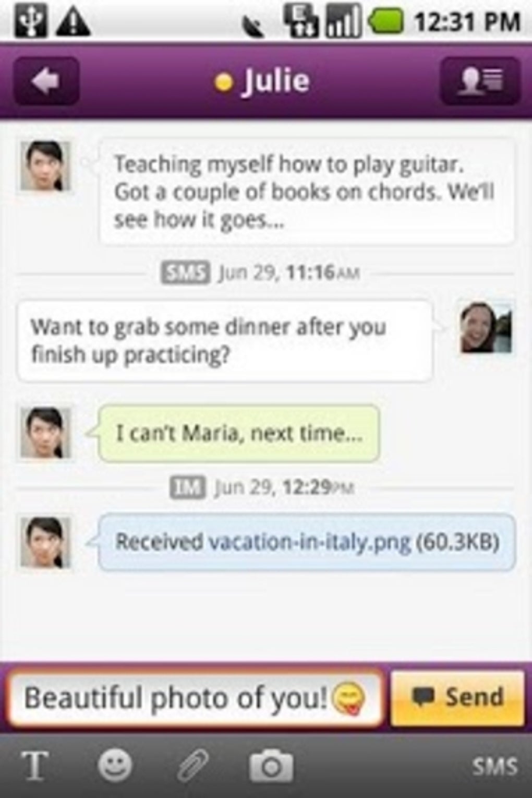The height and width of the screenshot is (798, 532).
Task: Tap Julie's yellow presence status dot
Action: coord(223,82)
